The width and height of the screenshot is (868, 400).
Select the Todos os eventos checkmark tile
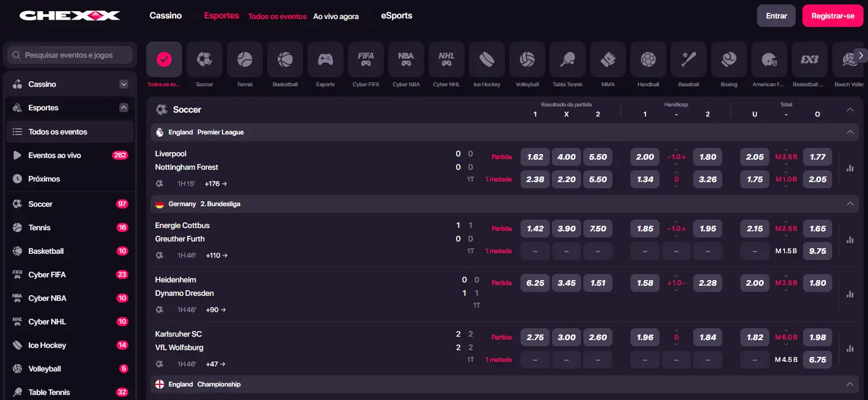(164, 59)
